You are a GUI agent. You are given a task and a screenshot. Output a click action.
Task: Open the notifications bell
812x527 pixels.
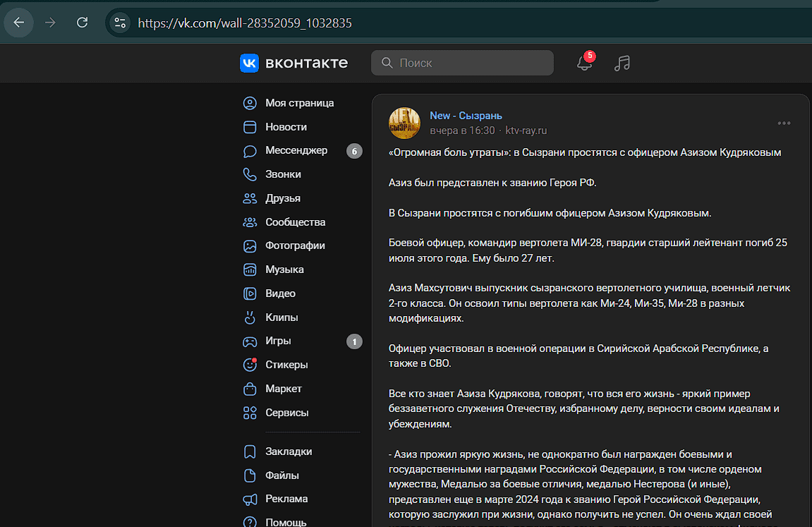tap(583, 63)
